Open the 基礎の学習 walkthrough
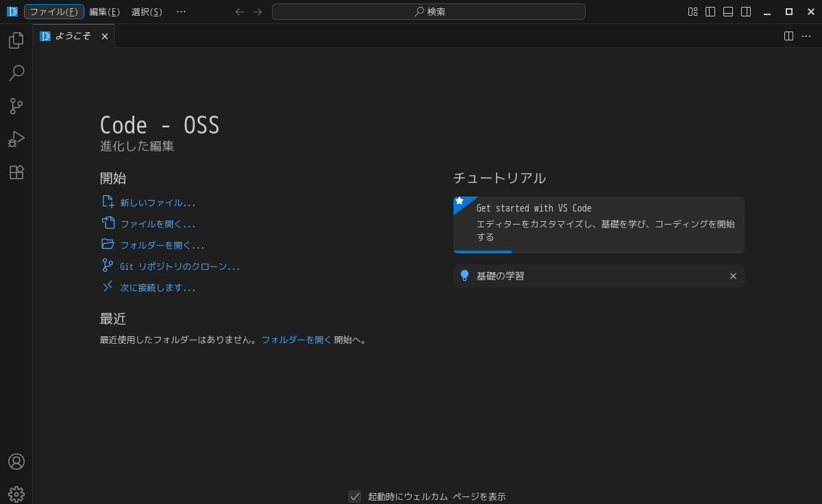 tap(599, 276)
